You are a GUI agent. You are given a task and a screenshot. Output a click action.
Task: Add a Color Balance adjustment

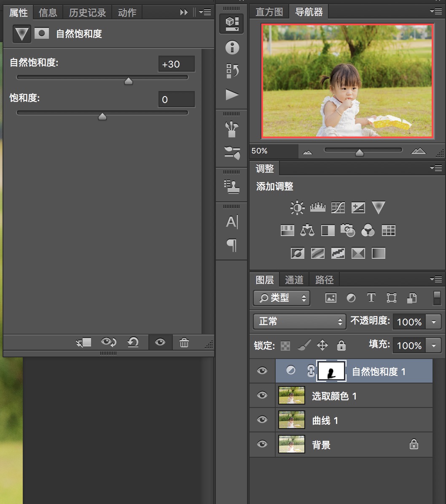307,230
